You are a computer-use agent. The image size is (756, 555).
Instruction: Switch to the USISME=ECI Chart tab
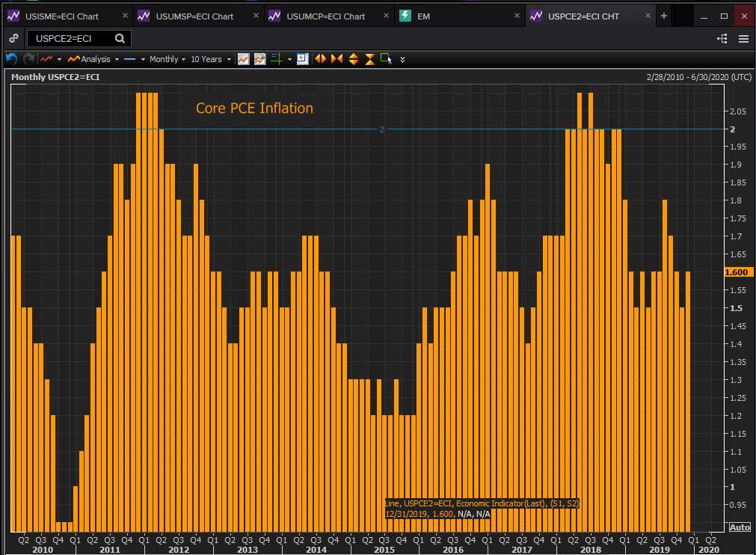pyautogui.click(x=61, y=16)
